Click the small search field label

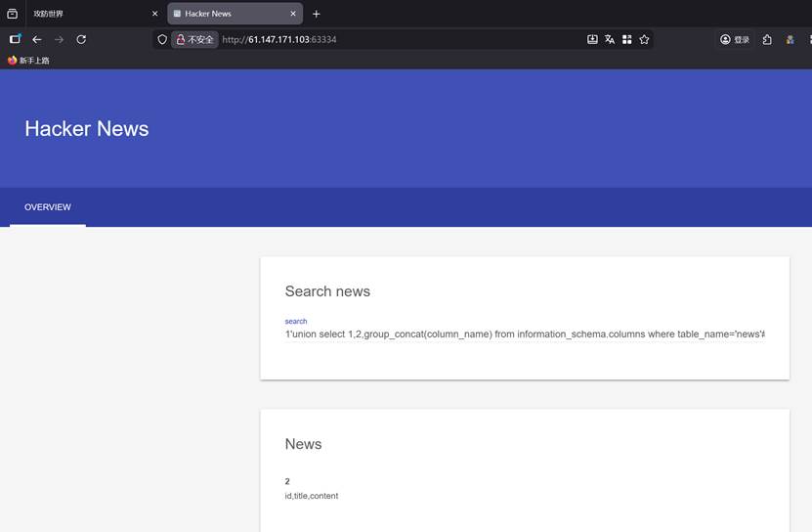click(296, 321)
